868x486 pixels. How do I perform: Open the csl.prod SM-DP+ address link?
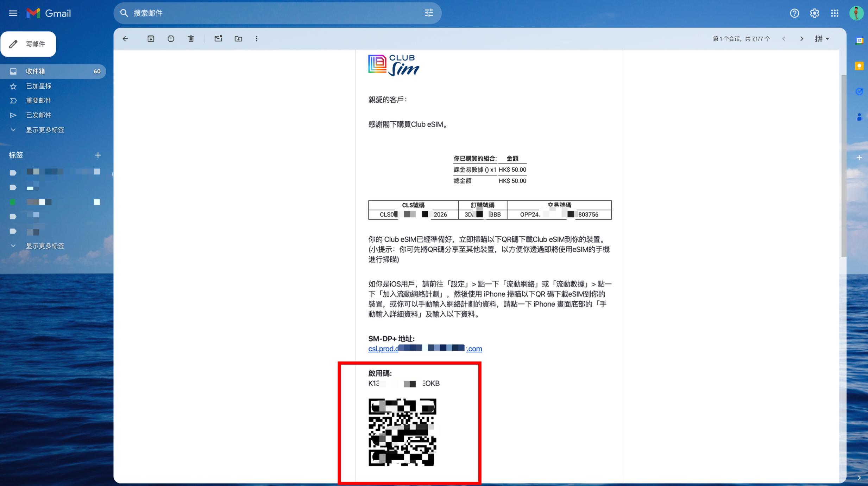[x=425, y=348]
